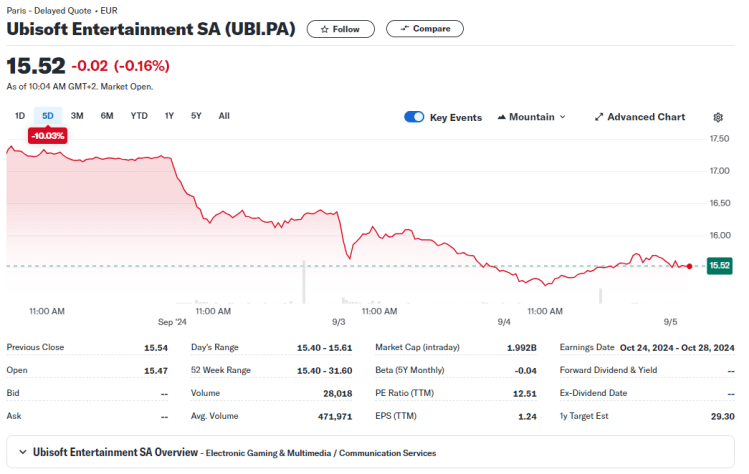The image size is (749, 474).
Task: Open the Advanced Chart link
Action: 640,117
